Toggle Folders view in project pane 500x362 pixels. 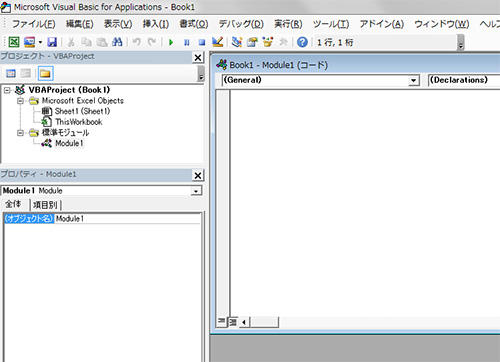pos(45,73)
